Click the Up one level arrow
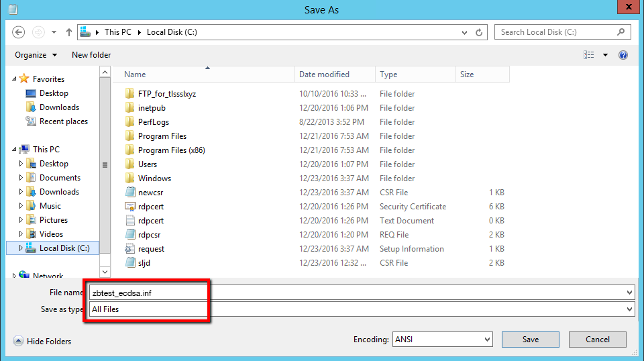The height and width of the screenshot is (361, 644). [69, 32]
